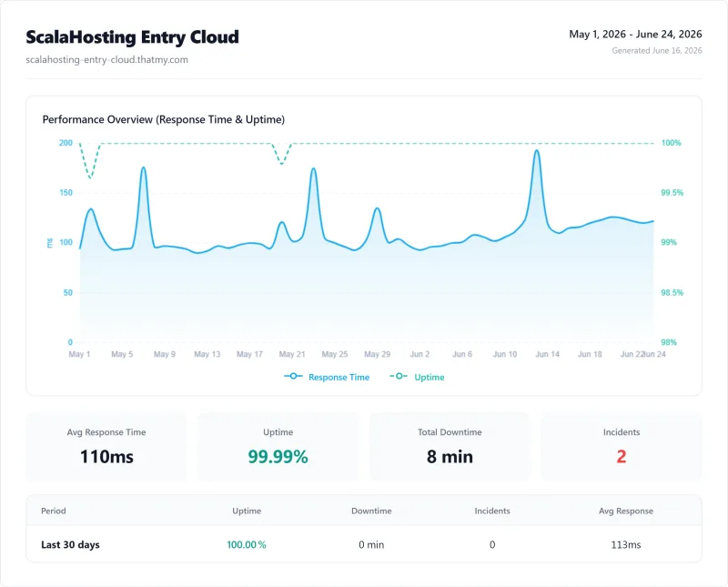Click the date range May 1, 2026 - June 24, 2026
The width and height of the screenshot is (728, 587).
pyautogui.click(x=635, y=34)
